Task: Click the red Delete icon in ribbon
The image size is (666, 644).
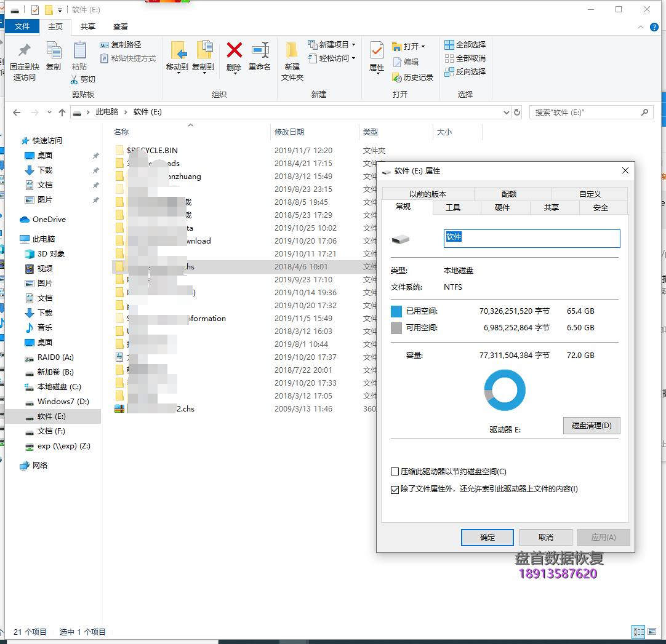Action: (234, 50)
